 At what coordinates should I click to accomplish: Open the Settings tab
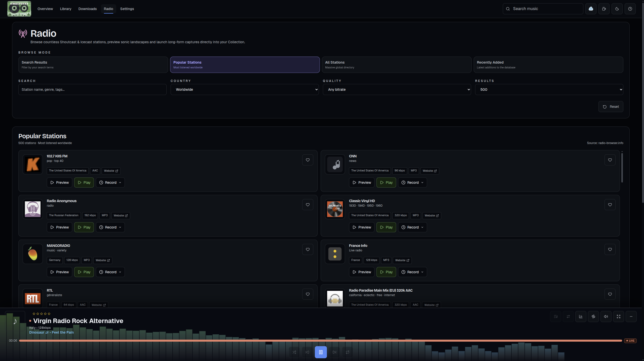click(127, 9)
